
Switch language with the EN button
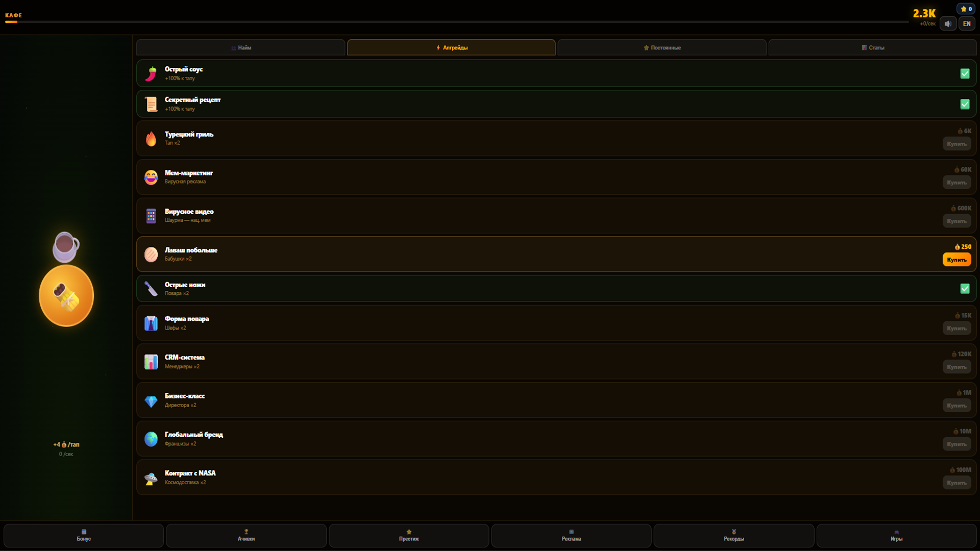967,23
